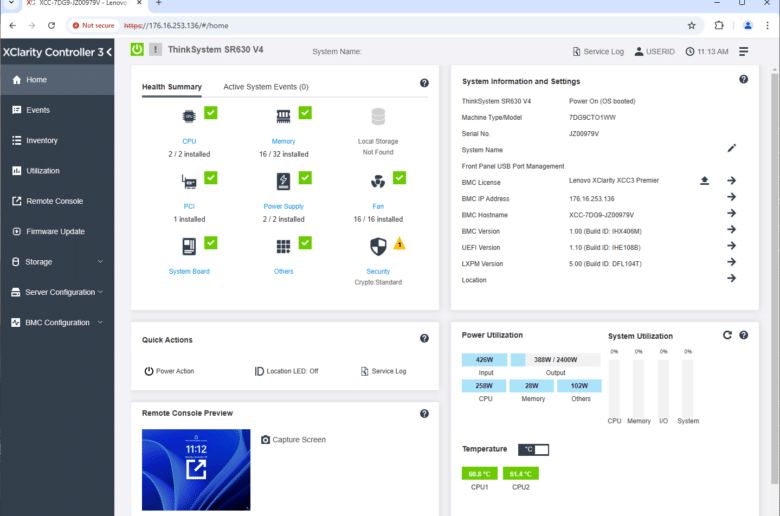Image resolution: width=780 pixels, height=516 pixels.
Task: Expand the Server Configuration sidebar menu
Action: (57, 292)
